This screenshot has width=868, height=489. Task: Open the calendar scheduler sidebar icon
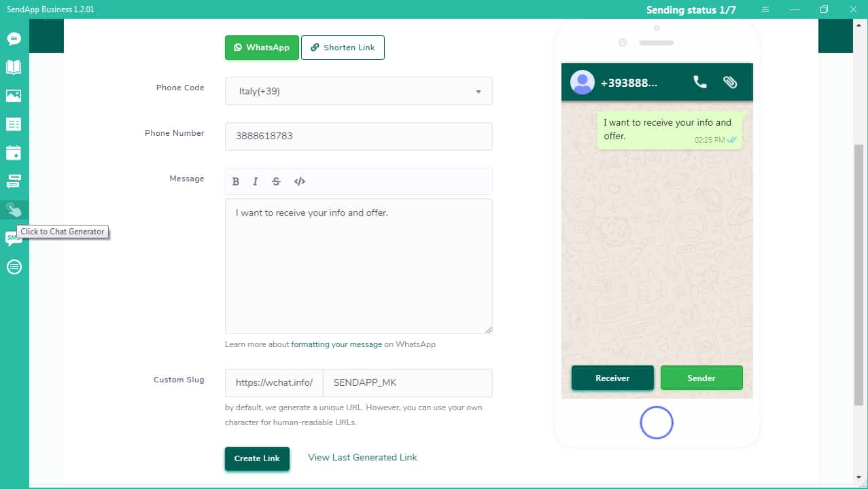point(14,153)
